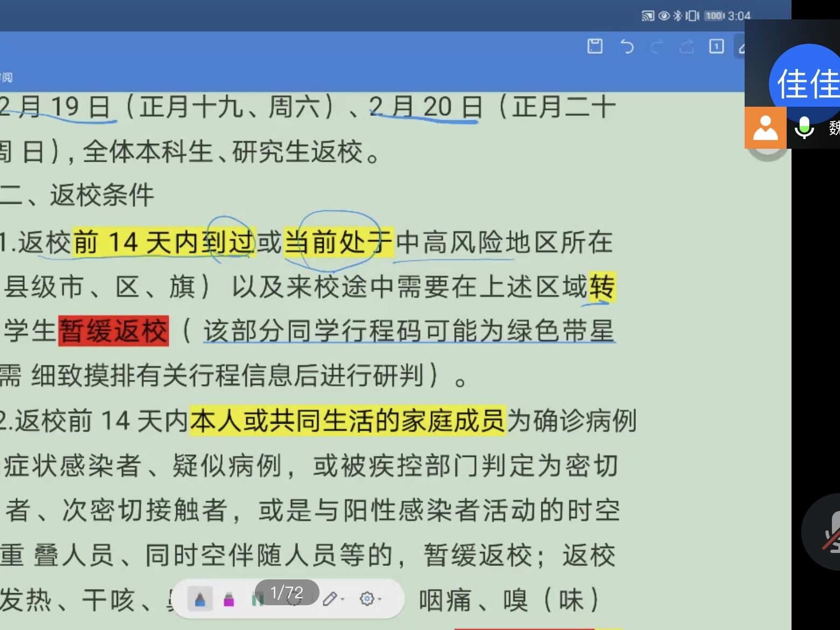Tap the screen-cast icon in status bar
This screenshot has height=630, width=840.
point(647,16)
